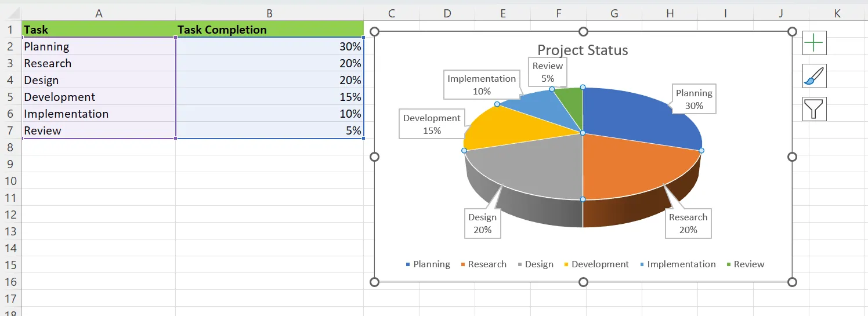Screen dimensions: 868x316
Task: Click the chart's top-left resize handle
Action: click(374, 31)
